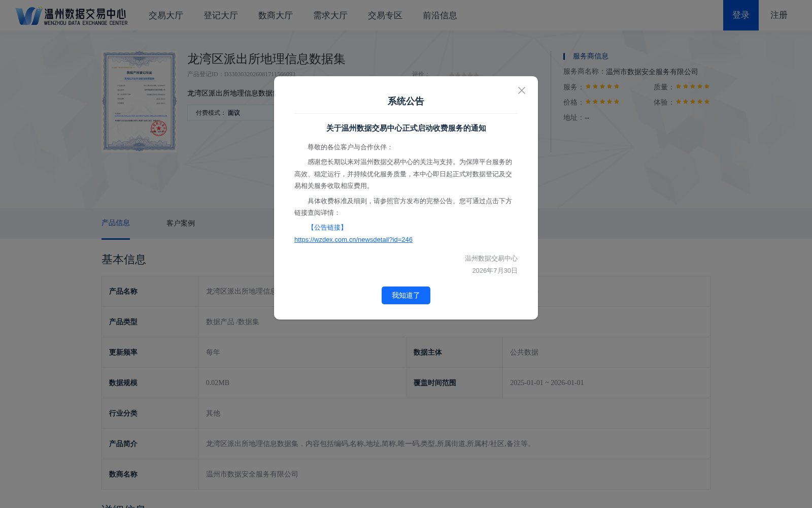Viewport: 812px width, 508px height.
Task: Click the product title 龙湾区派出所地理信息数据集
Action: [266, 59]
